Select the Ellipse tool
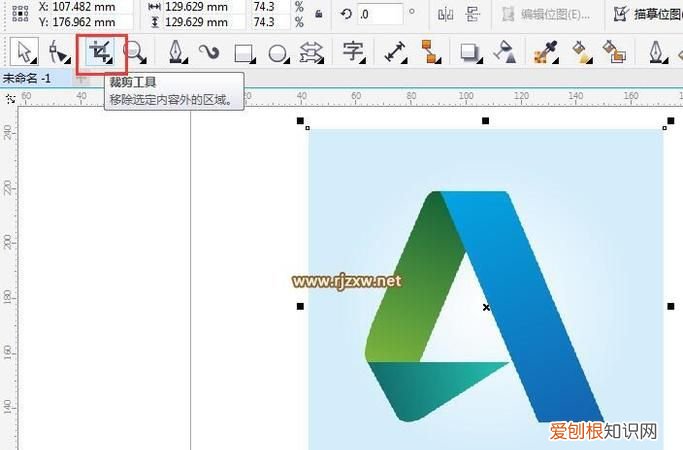683x450 pixels. point(278,52)
